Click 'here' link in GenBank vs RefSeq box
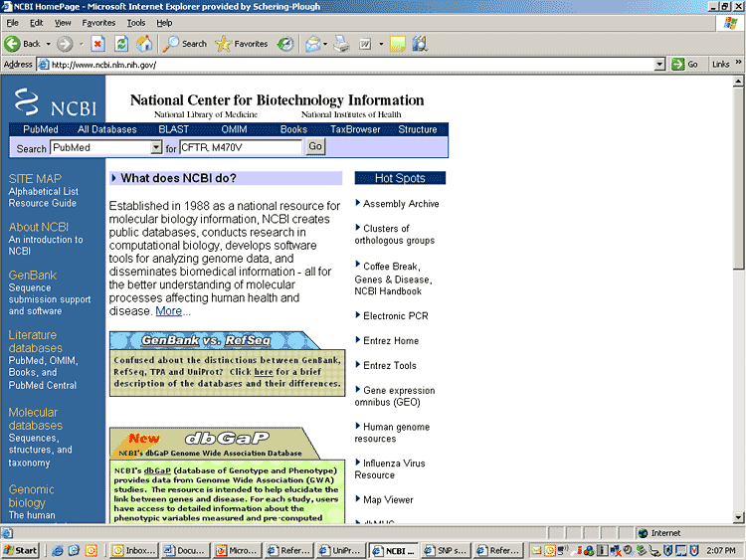 click(x=264, y=372)
